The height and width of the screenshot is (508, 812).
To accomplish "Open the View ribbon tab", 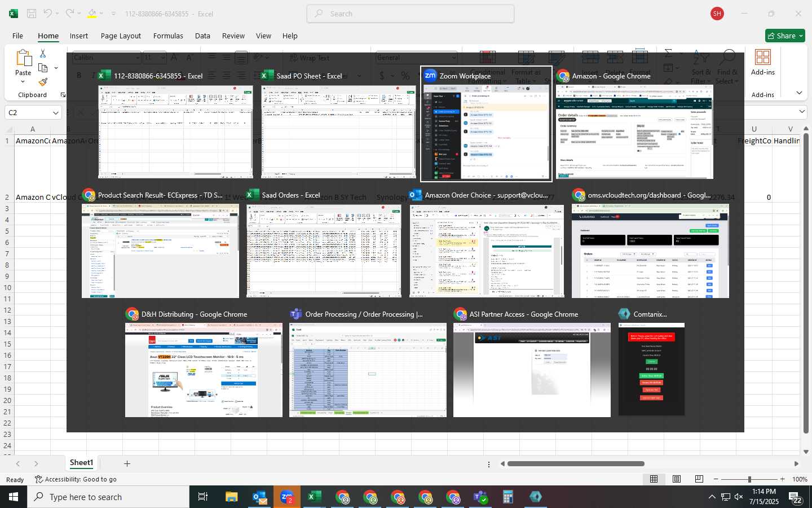I will pyautogui.click(x=263, y=36).
